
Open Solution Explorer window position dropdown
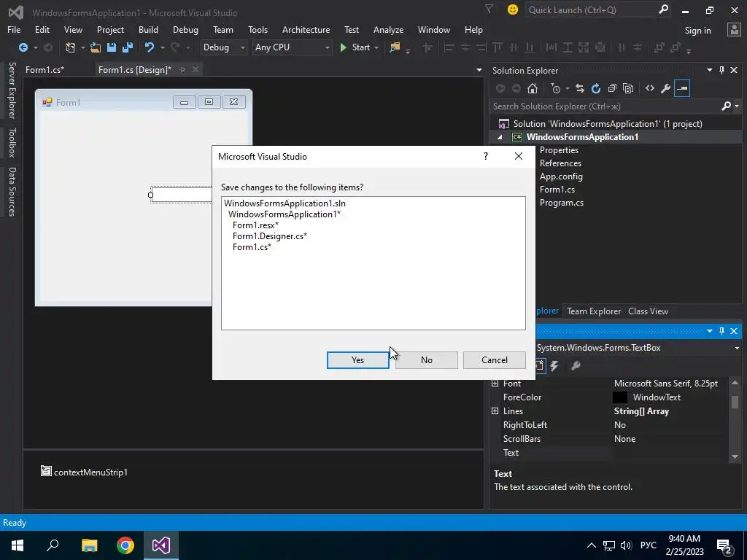[709, 70]
